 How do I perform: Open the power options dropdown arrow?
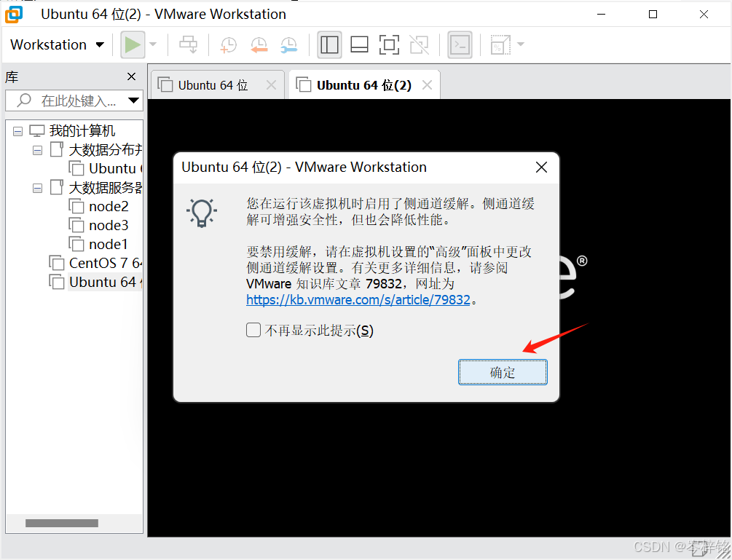click(x=153, y=45)
